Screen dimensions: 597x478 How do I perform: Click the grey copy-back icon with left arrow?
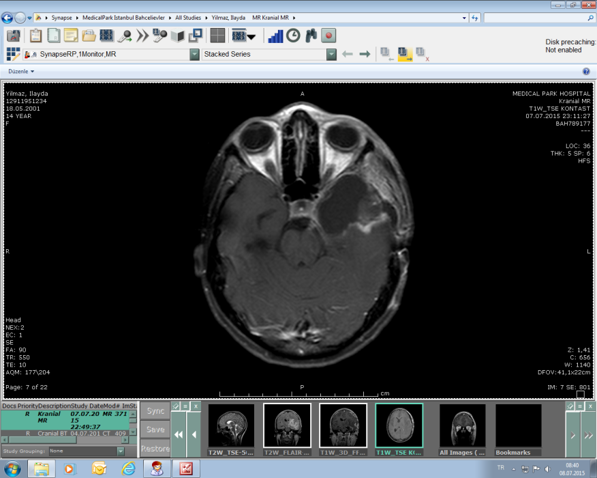(387, 54)
